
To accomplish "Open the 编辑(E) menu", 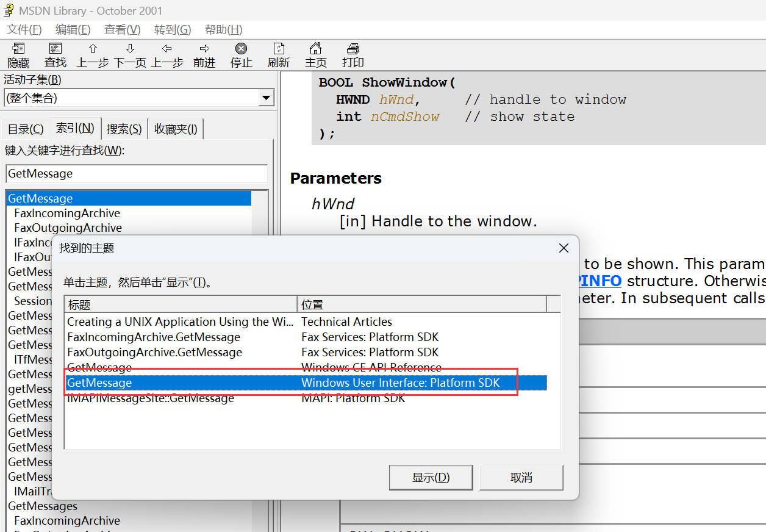I will (x=73, y=29).
